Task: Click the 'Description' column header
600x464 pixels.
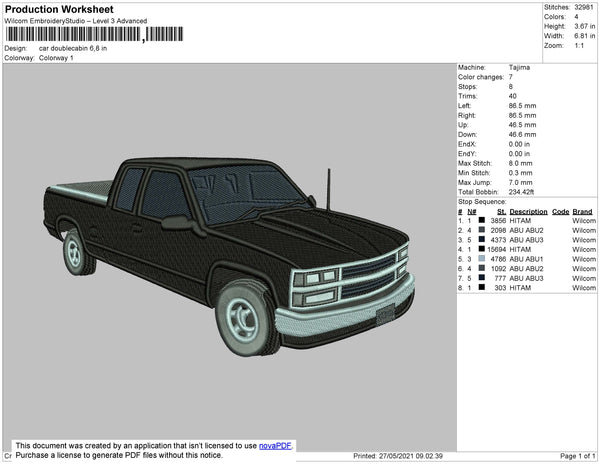Action: (x=528, y=212)
